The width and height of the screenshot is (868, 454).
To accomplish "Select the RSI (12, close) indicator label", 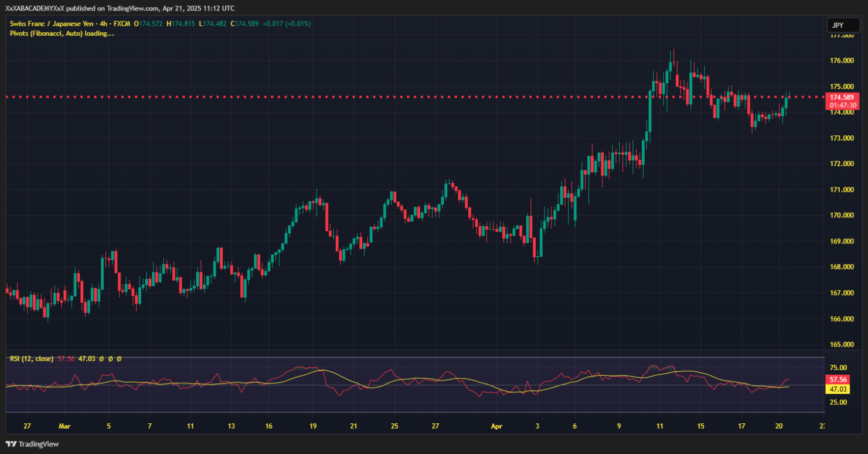I will 31,359.
